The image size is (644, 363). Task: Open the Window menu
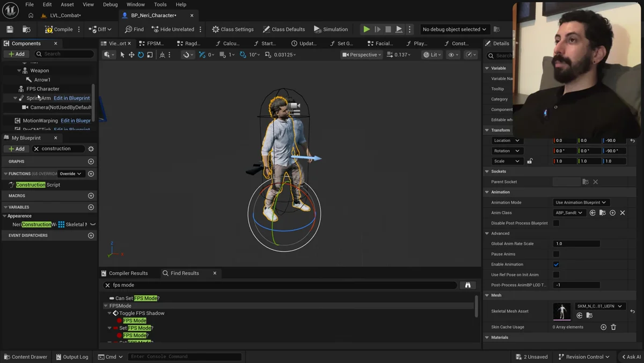pyautogui.click(x=136, y=4)
